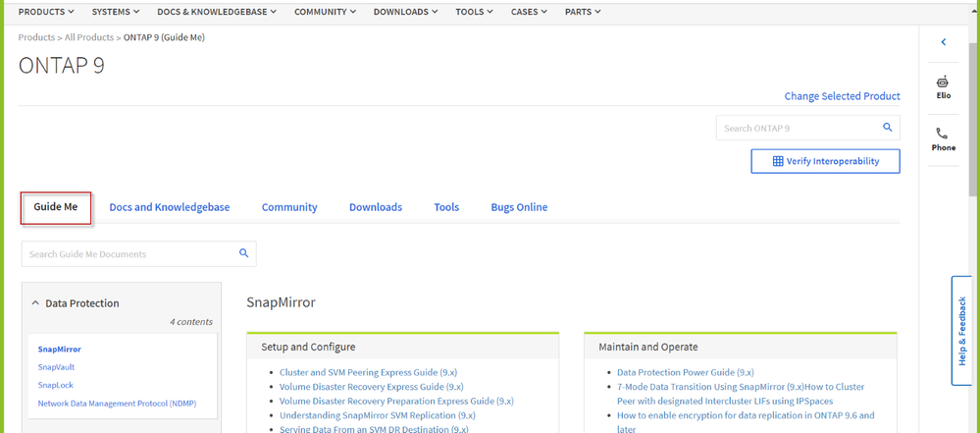Click the 'Maintain and Operate' card heading

click(647, 347)
